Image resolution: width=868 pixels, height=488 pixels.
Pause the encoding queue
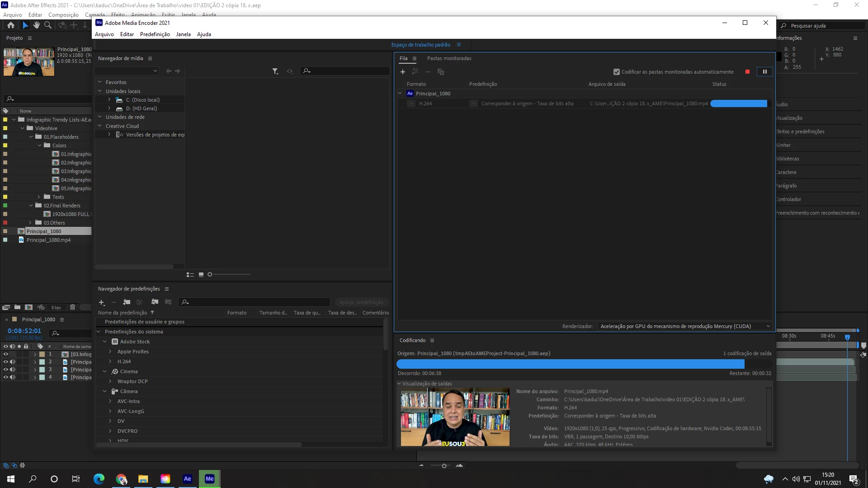[764, 71]
